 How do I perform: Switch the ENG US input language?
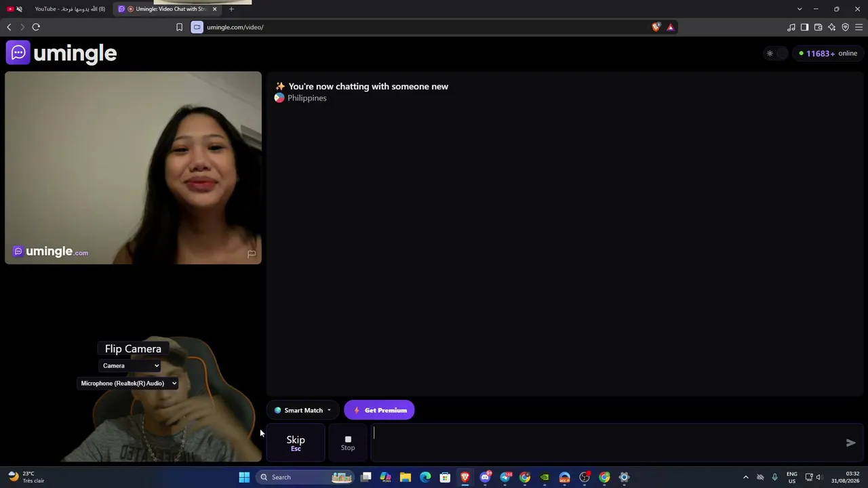pos(792,477)
